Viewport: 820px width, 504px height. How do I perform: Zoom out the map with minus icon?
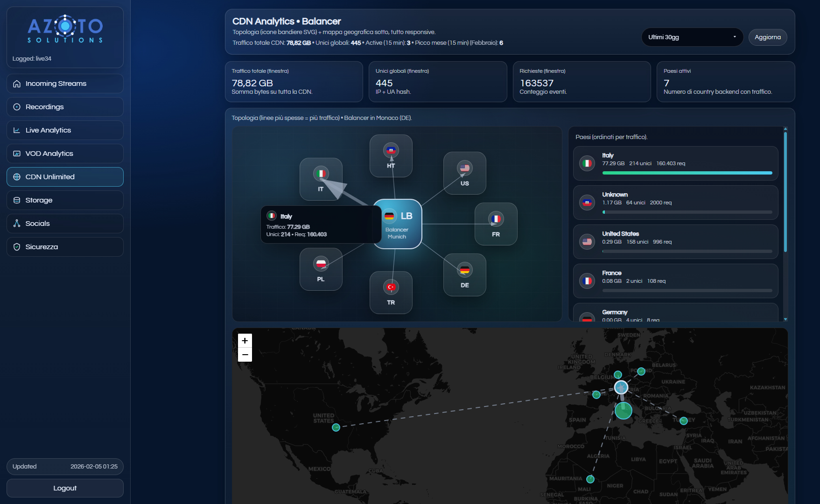245,355
